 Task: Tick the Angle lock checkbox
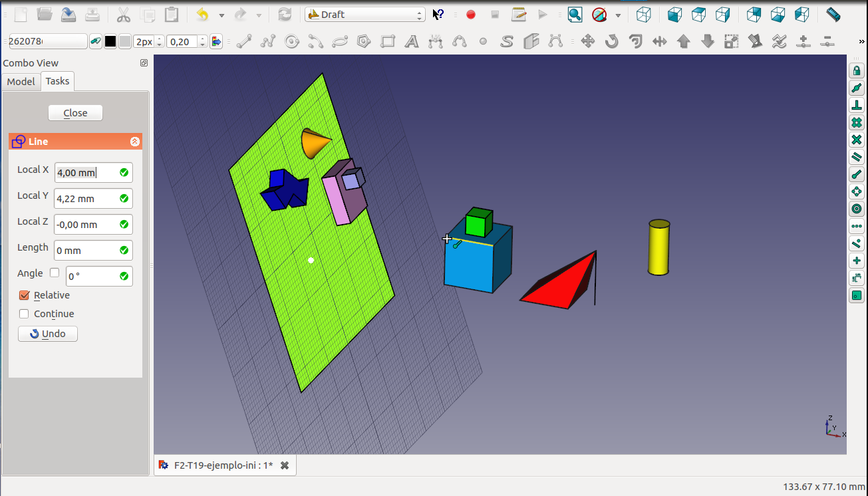click(55, 273)
